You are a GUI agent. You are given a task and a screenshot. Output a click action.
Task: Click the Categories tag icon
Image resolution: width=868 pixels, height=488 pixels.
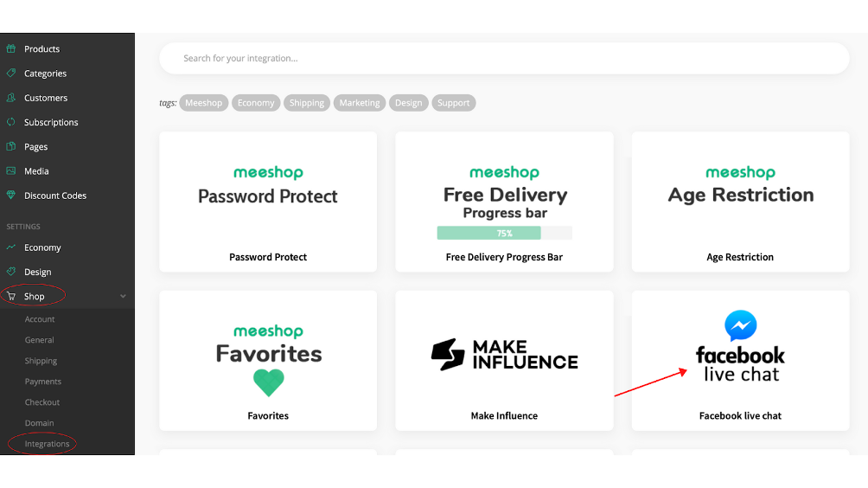pos(11,74)
